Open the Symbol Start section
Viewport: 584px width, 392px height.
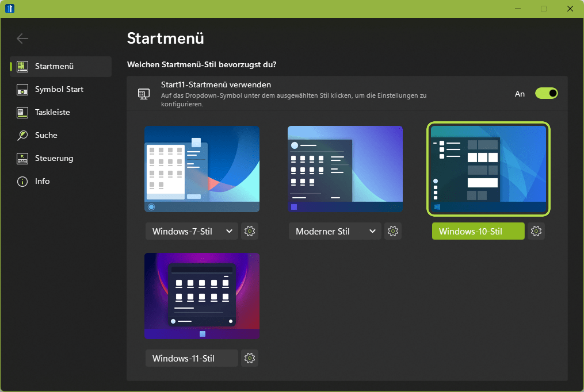pos(61,90)
